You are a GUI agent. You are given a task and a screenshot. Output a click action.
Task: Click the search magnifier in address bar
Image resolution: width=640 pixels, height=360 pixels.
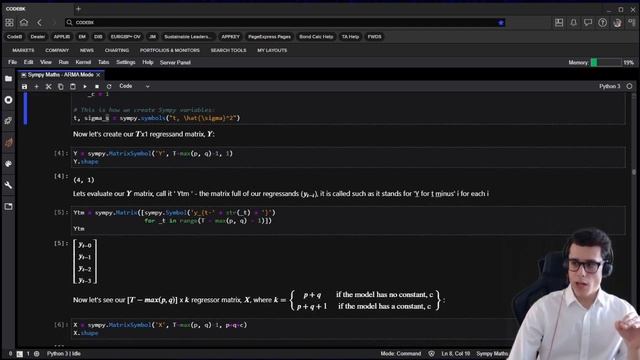(x=69, y=22)
